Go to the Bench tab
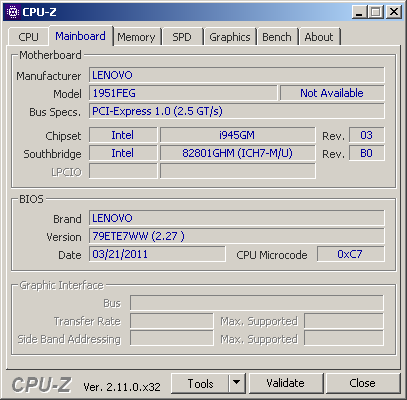This screenshot has width=407, height=400. click(277, 37)
